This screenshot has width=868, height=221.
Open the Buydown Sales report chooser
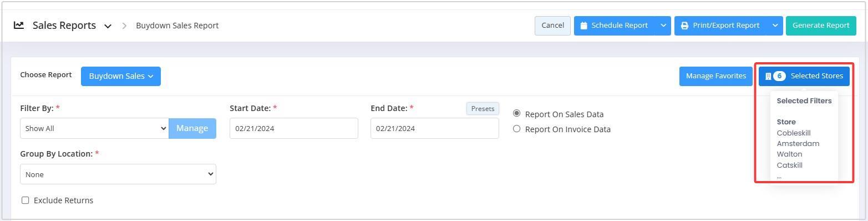[121, 76]
